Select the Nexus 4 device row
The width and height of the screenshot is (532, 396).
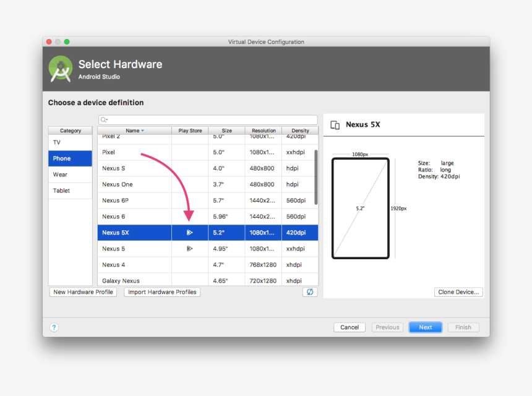click(208, 265)
